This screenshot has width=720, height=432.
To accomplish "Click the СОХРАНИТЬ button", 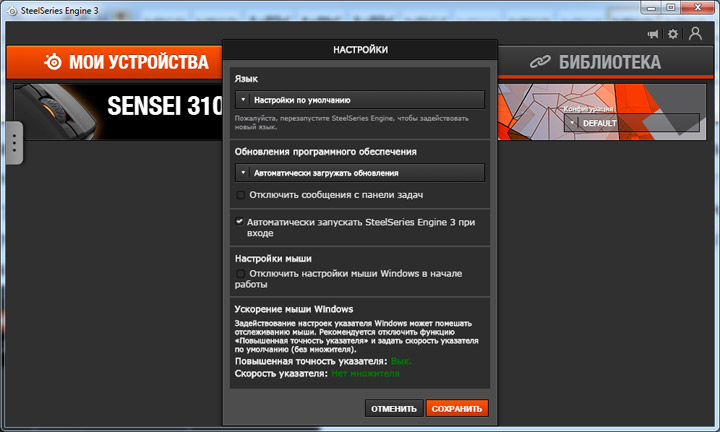I will pyautogui.click(x=457, y=409).
